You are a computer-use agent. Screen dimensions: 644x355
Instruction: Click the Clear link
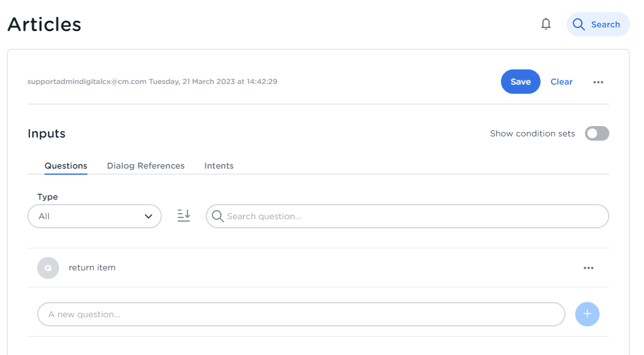pyautogui.click(x=561, y=82)
